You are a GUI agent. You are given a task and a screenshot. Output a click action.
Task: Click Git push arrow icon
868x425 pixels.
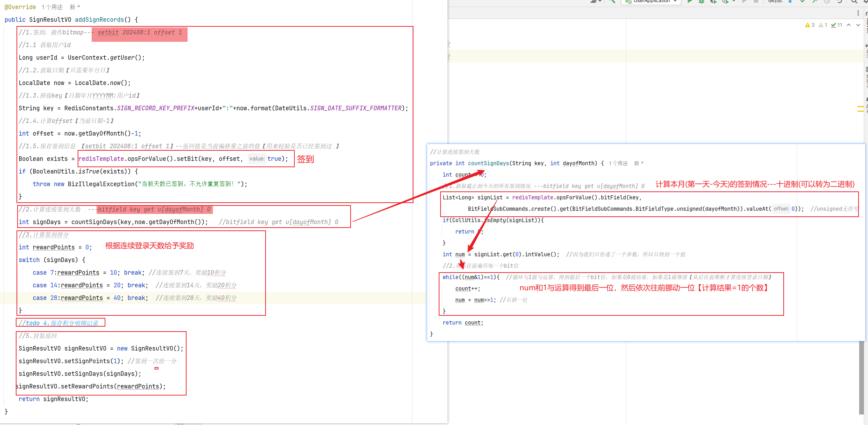pyautogui.click(x=815, y=1)
